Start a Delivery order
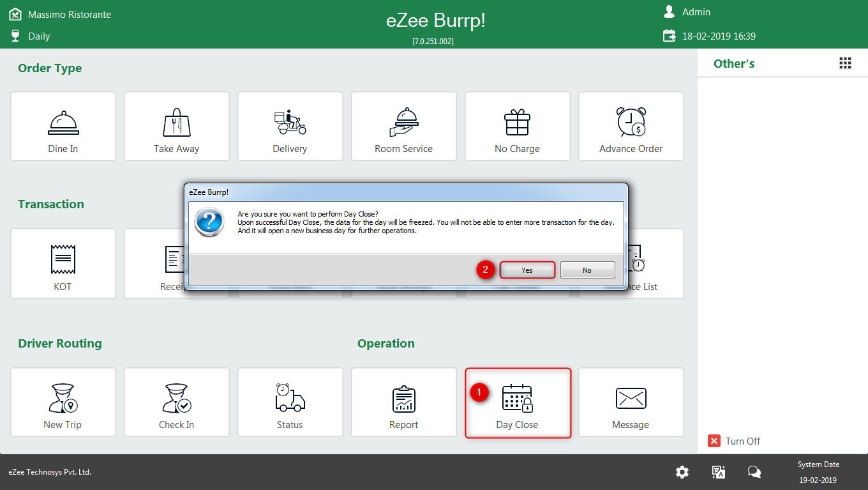Image resolution: width=868 pixels, height=490 pixels. click(x=290, y=126)
